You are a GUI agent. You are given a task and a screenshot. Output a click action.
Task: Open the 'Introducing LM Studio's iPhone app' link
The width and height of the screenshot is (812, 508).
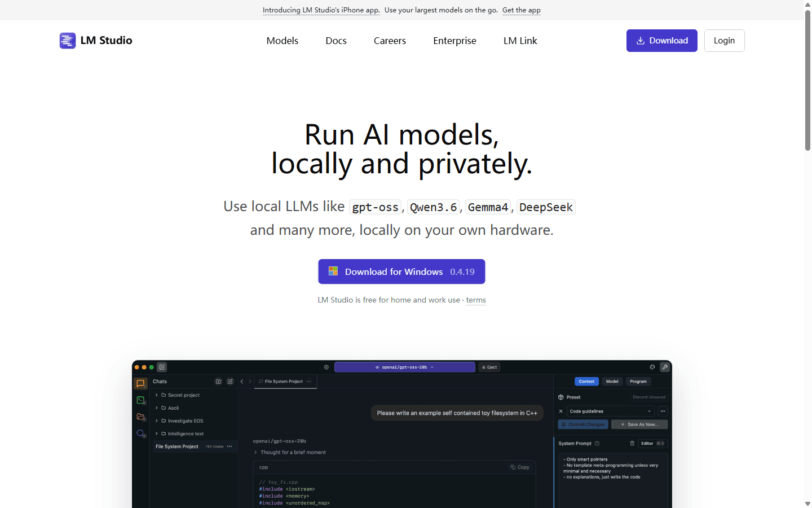tap(321, 10)
